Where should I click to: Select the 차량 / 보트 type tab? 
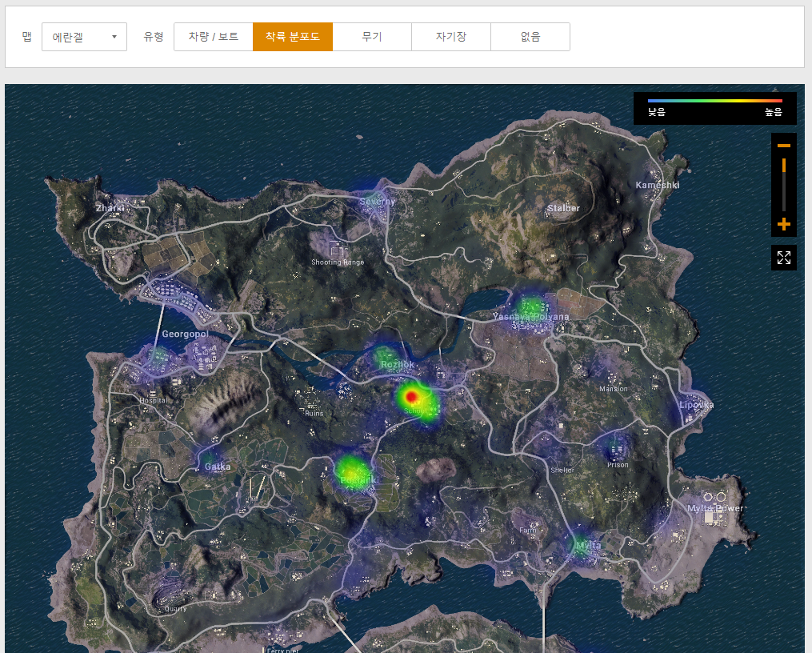(214, 37)
